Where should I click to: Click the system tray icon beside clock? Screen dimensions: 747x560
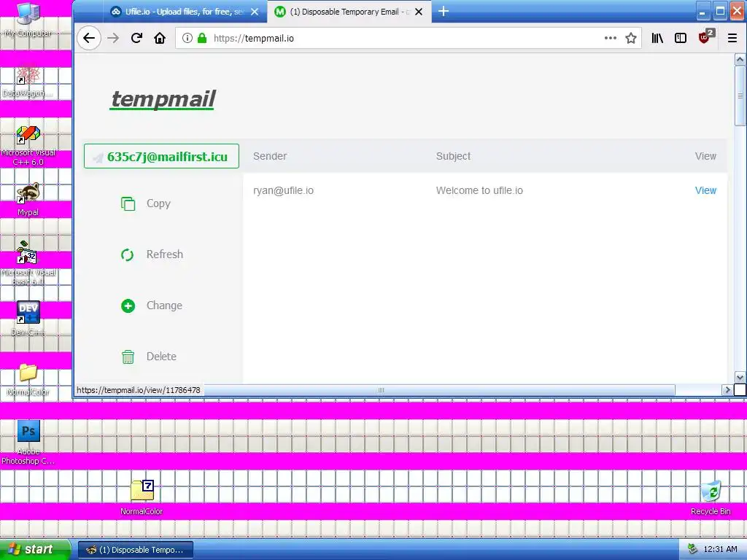tap(692, 550)
